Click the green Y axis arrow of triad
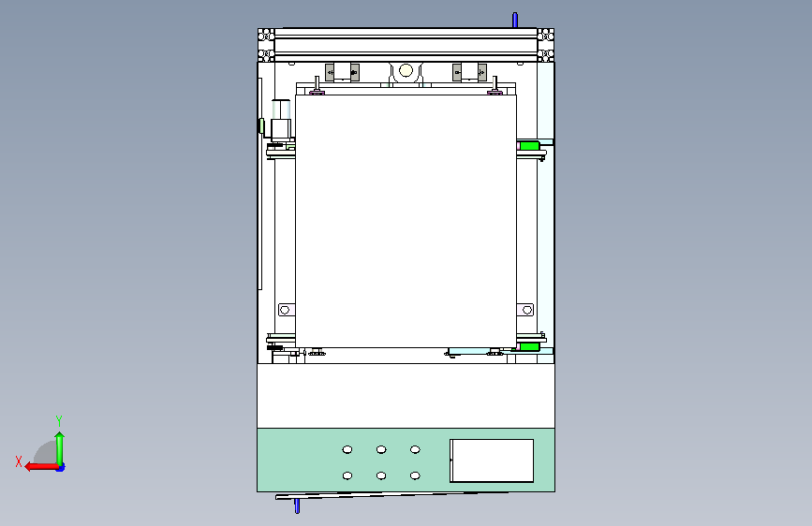812x526 pixels. [60, 448]
